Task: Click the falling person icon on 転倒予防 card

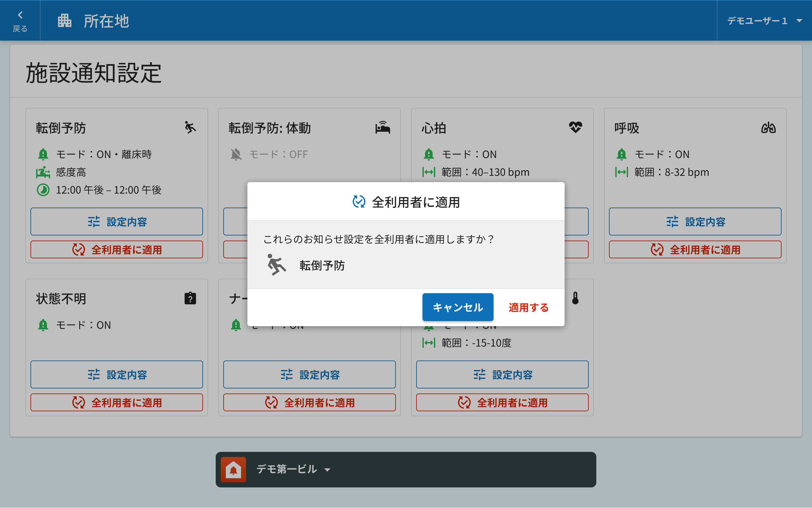Action: click(x=190, y=128)
